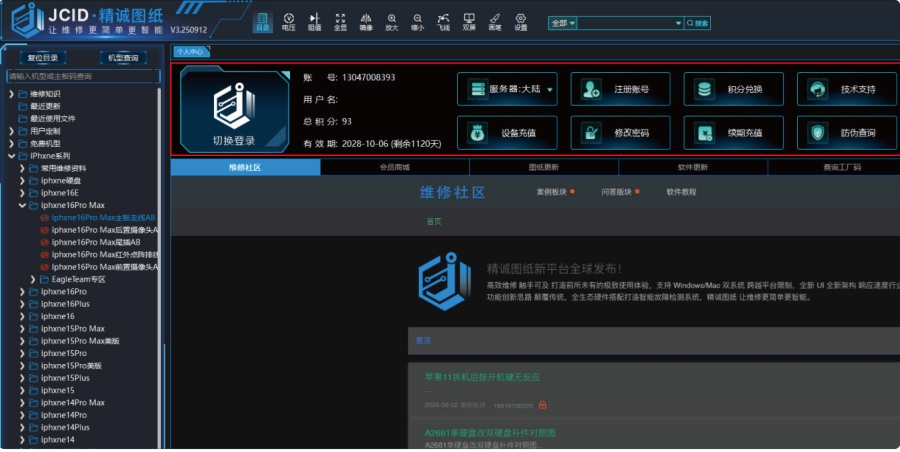Image resolution: width=900 pixels, height=452 pixels.
Task: Collapse the IPhxne系列 folder in tree
Action: (x=11, y=156)
